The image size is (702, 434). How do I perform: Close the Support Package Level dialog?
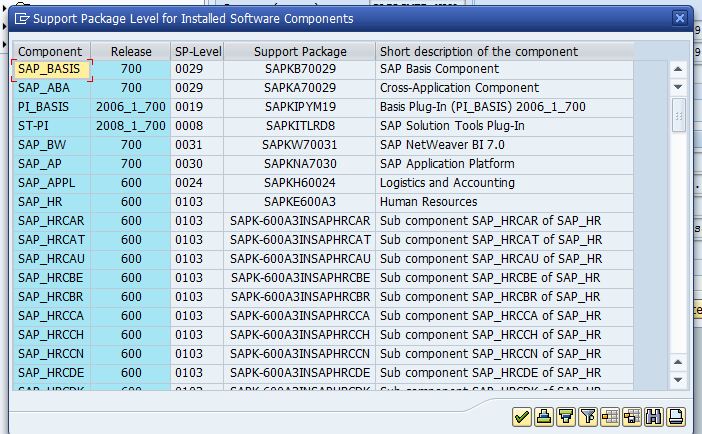pyautogui.click(x=680, y=18)
